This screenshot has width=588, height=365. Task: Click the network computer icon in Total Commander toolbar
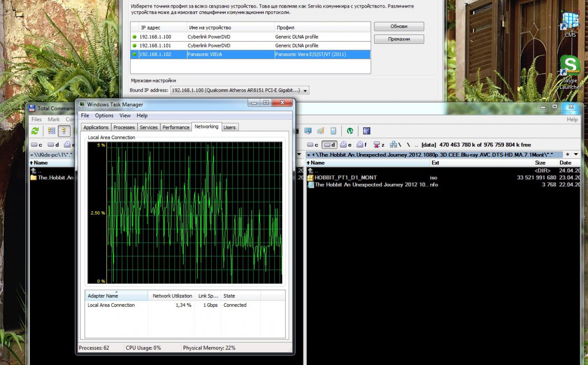click(308, 131)
